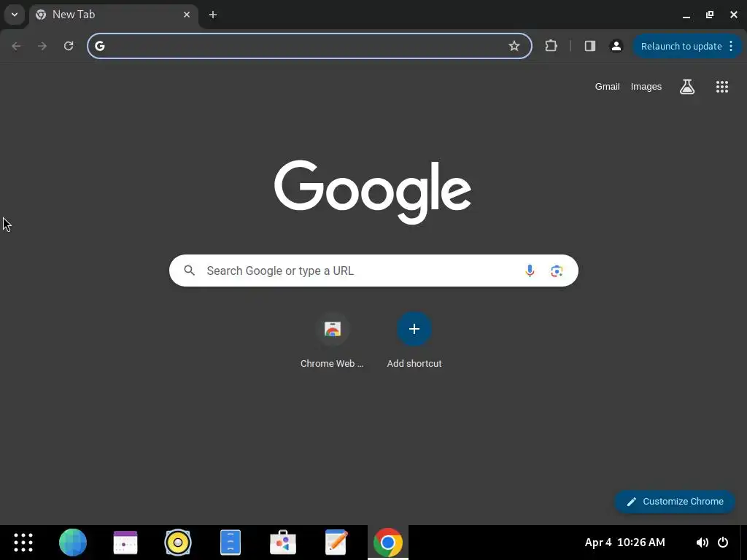Select the New Tab tab
Image resolution: width=747 pixels, height=560 pixels.
(113, 15)
